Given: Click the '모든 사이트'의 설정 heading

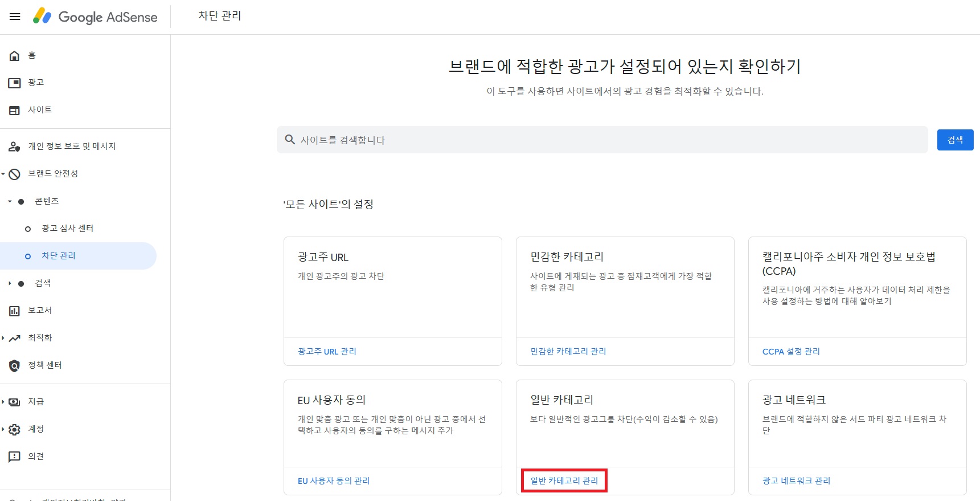Looking at the screenshot, I should click(x=328, y=204).
